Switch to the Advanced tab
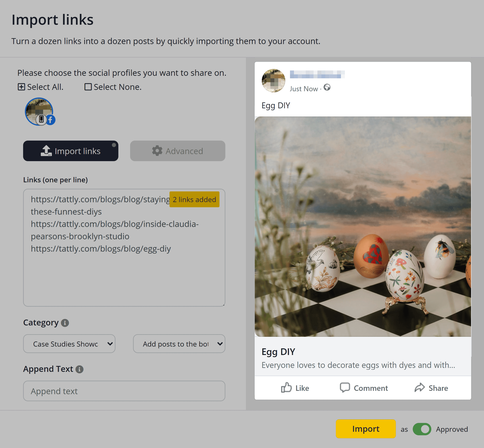 coord(178,151)
